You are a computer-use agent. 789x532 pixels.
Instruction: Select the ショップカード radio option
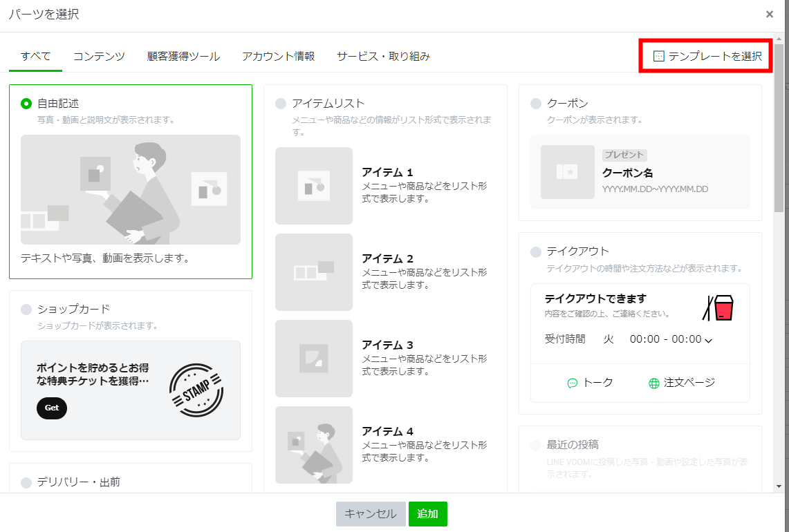[x=26, y=309]
